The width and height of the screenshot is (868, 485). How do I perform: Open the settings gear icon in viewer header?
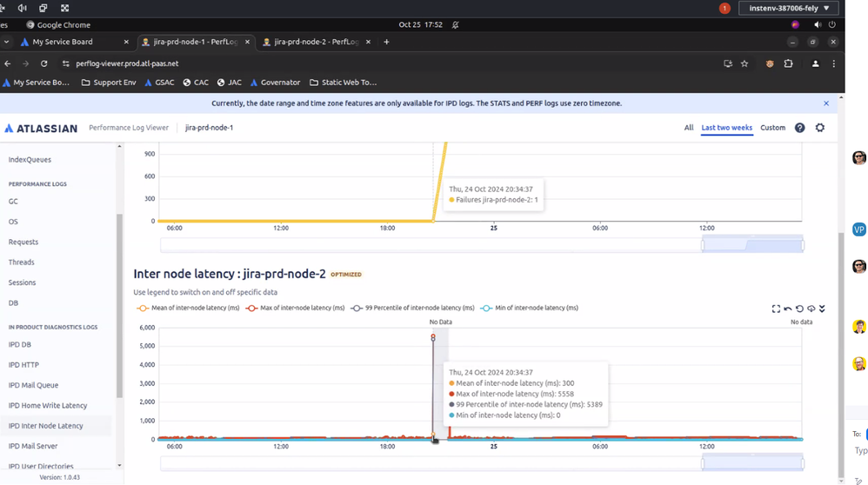pyautogui.click(x=820, y=128)
